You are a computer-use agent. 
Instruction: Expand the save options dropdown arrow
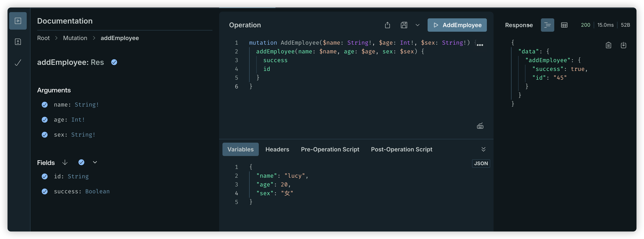pyautogui.click(x=417, y=25)
